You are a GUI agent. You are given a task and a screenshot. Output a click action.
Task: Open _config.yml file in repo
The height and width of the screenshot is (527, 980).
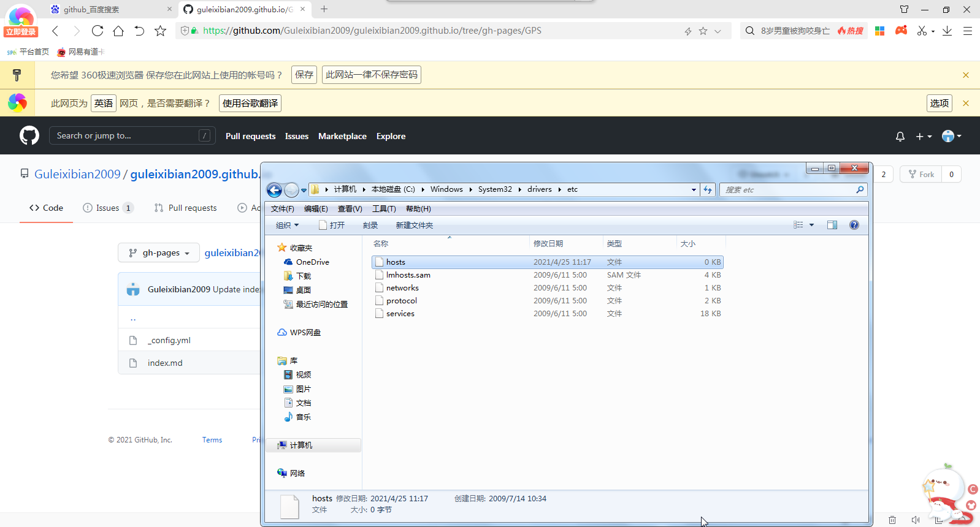(169, 340)
